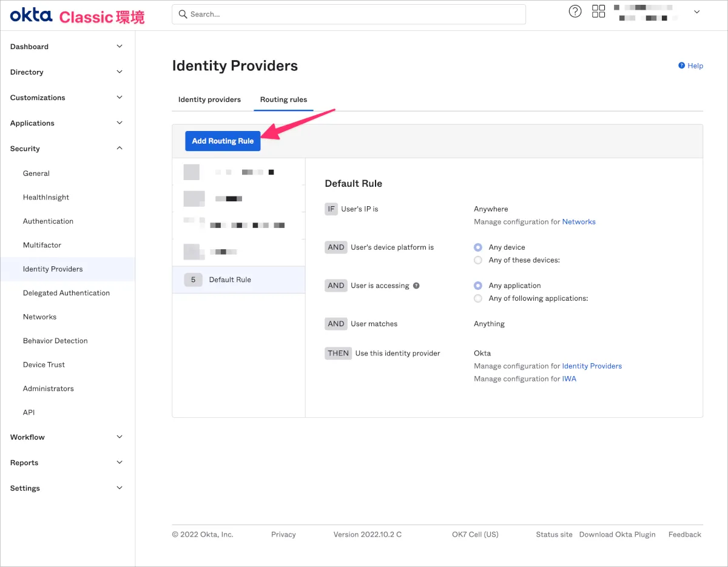The height and width of the screenshot is (567, 728).
Task: Open the apps grid icon
Action: tap(599, 12)
